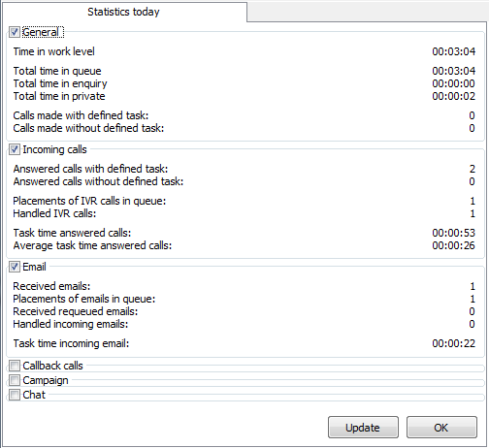Click the Update button
Image resolution: width=489 pixels, height=448 pixels.
[x=363, y=428]
